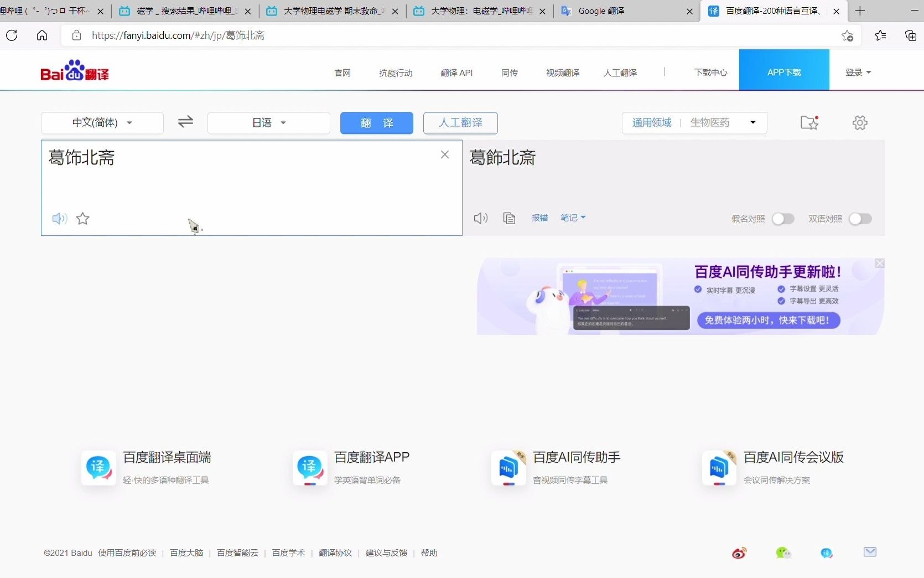Screen dimensions: 924x578
Task: Click the outlined 人工翻译 button
Action: click(x=460, y=123)
